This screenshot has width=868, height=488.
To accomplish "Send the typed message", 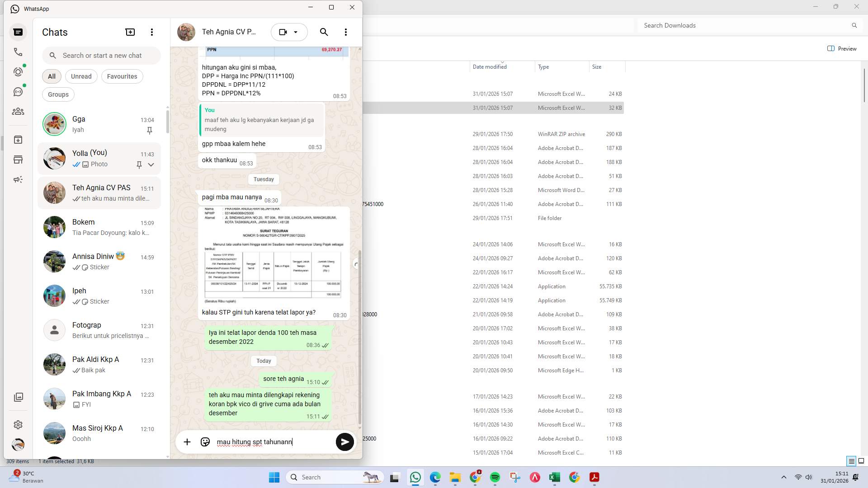I will click(344, 442).
